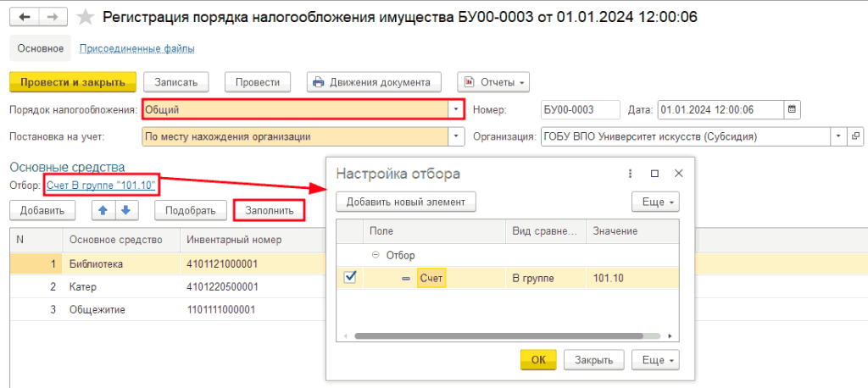
Task: Expand the Постановка на учет dropdown
Action: pos(457,136)
